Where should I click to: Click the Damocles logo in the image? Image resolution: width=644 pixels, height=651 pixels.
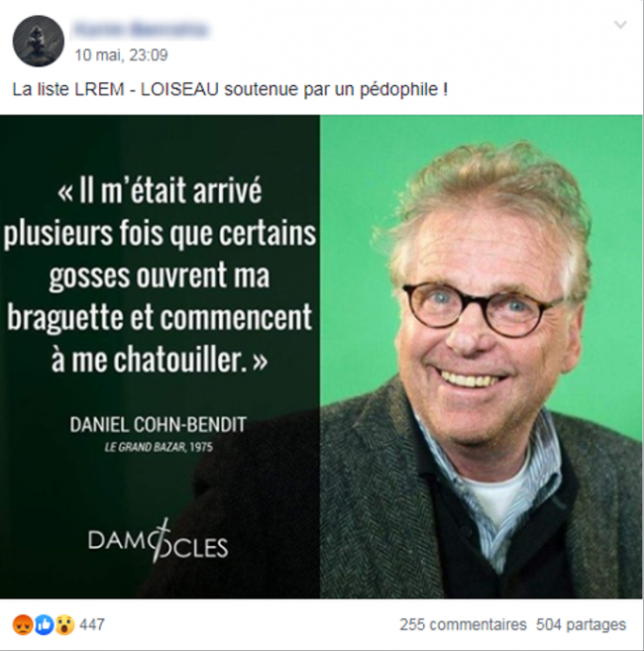(158, 541)
